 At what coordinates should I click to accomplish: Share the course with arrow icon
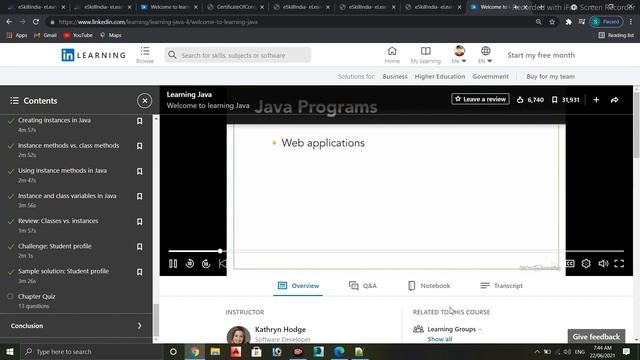point(614,100)
